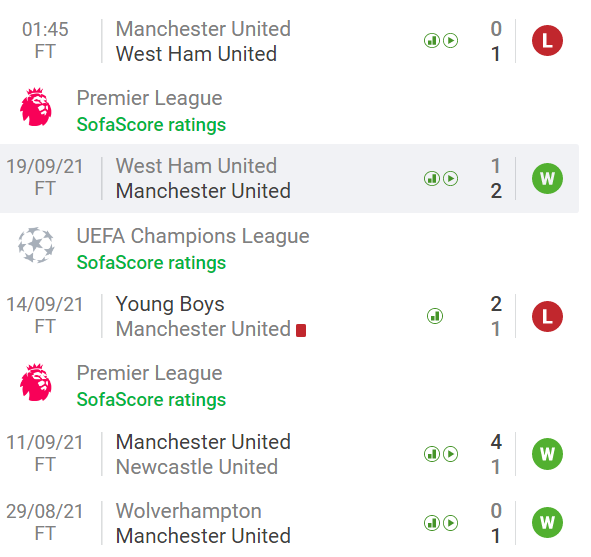Click the UEFA Champions League heading
The image size is (591, 557).
coord(193,237)
